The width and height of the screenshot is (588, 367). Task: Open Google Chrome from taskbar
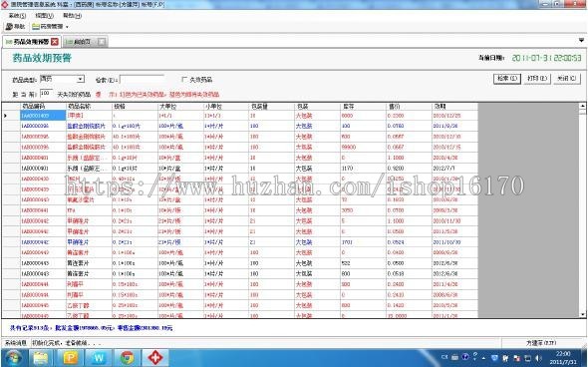click(x=128, y=358)
